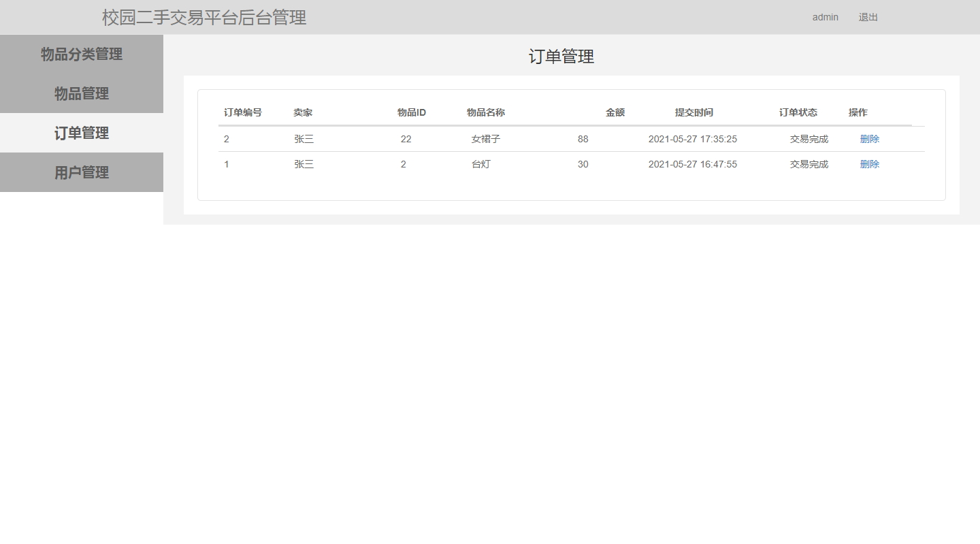Click timestamp 2021-05-27 17:35:25
Viewport: 980px width, 544px height.
(693, 139)
